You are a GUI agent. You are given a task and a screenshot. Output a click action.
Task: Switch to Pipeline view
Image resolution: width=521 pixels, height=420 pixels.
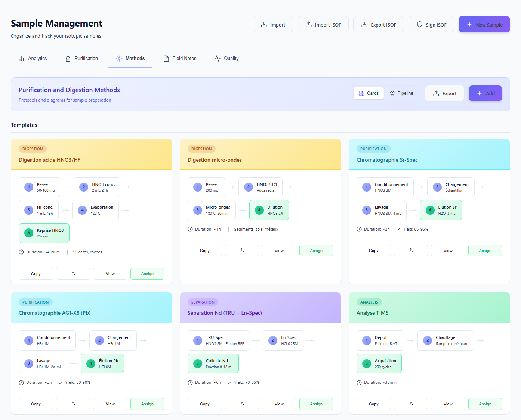pyautogui.click(x=401, y=93)
